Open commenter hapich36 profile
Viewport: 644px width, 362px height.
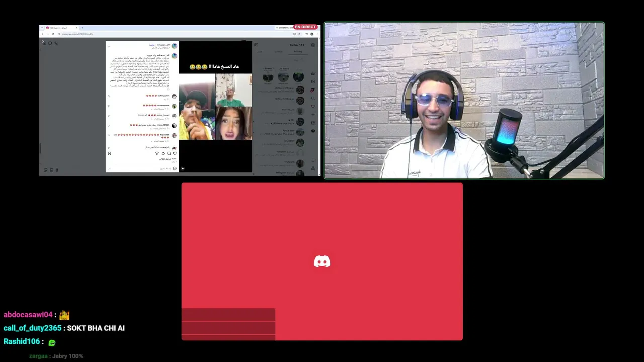pos(165,135)
